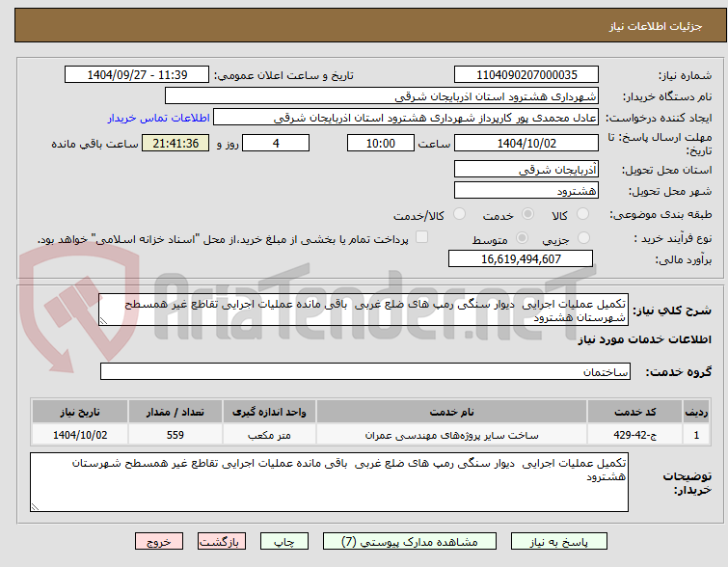Click the table need date cell 1404/10/02

pos(80,435)
